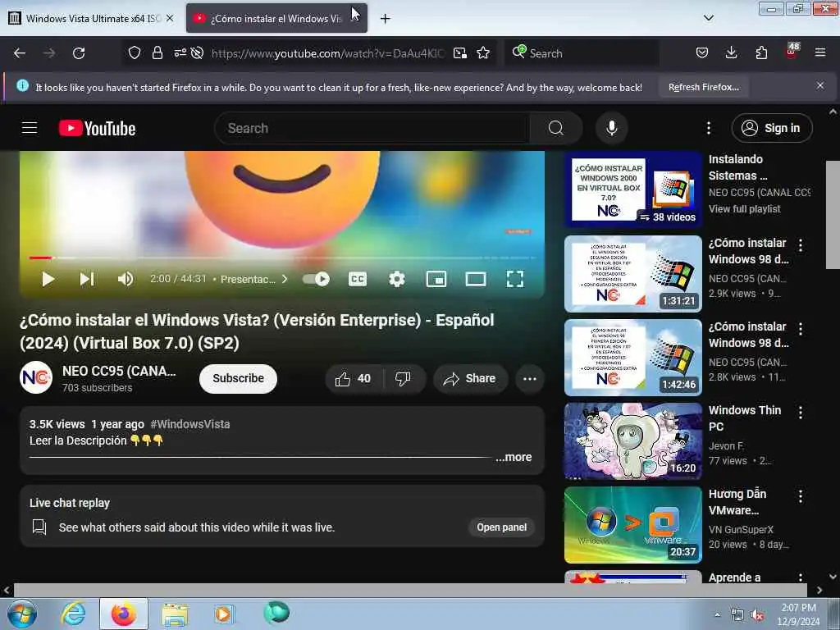The height and width of the screenshot is (630, 840).
Task: Click the autoplay blocked icon in the address bar
Action: 197,52
